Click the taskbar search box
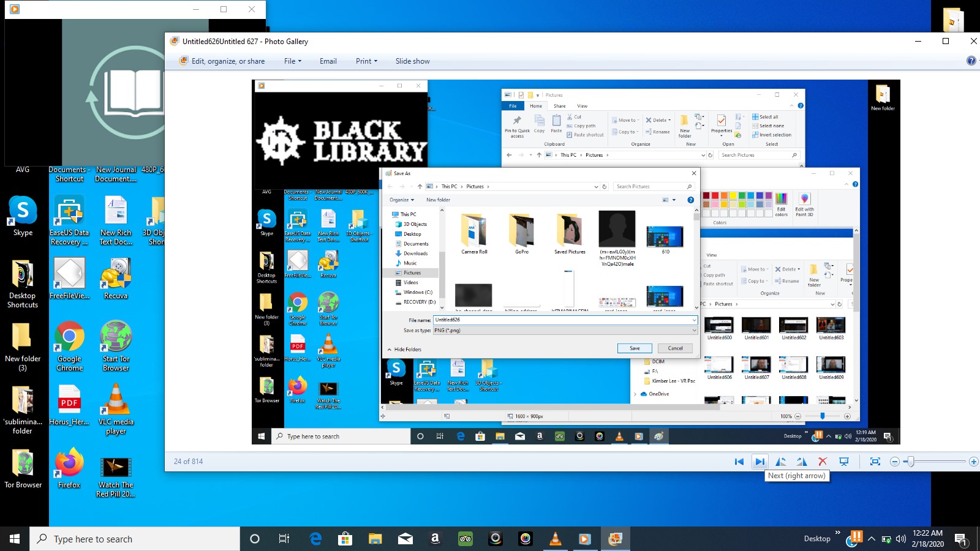Viewport: 980px width, 551px height. 135,539
